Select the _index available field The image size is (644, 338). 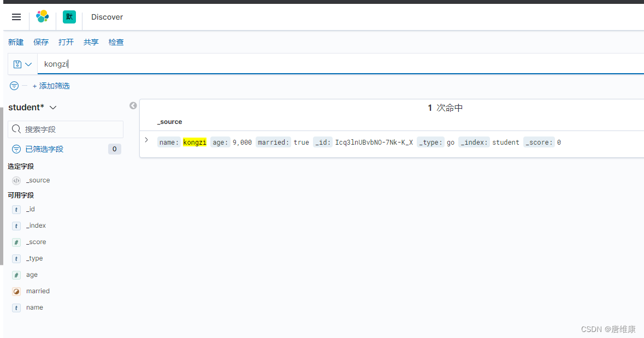36,226
